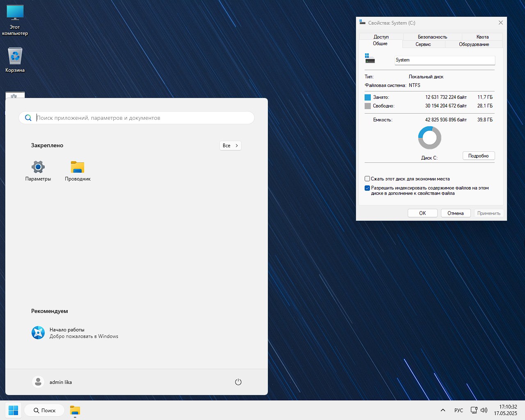Viewport: 525px width, 420px height.
Task: Switch to the Безопасность tab
Action: click(x=432, y=37)
